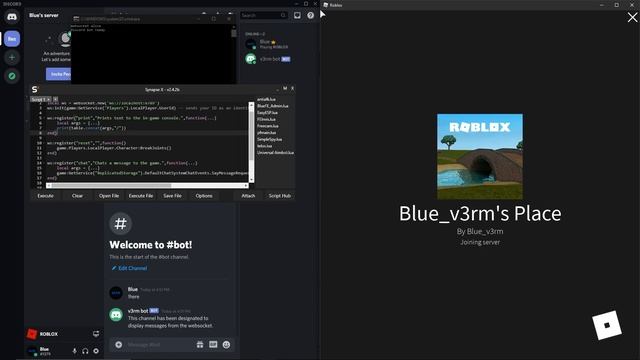Viewport: 640px width, 360px height.
Task: Click the Discord search field
Action: [x=263, y=15]
